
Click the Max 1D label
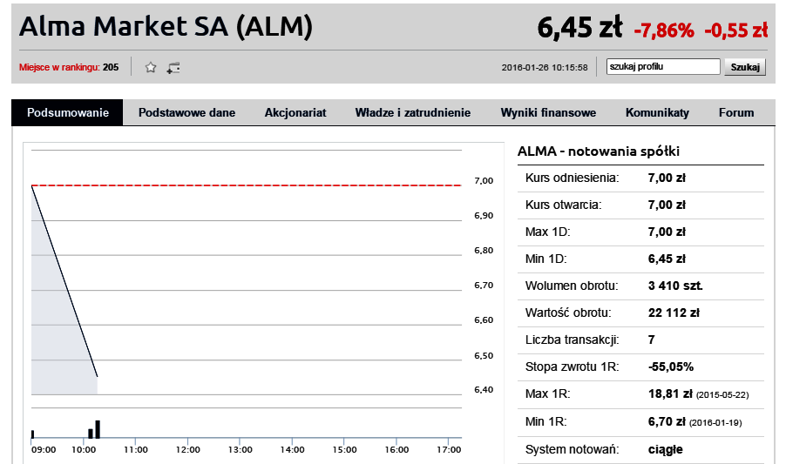547,232
